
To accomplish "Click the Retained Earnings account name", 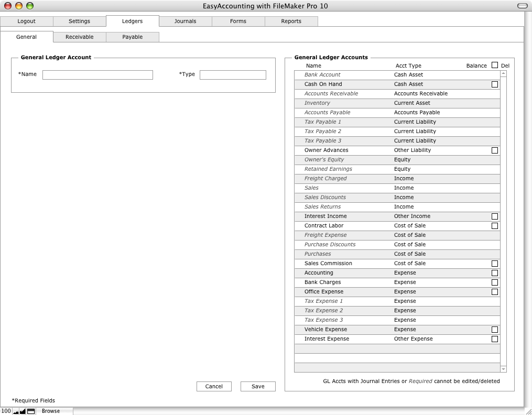I will pyautogui.click(x=329, y=169).
